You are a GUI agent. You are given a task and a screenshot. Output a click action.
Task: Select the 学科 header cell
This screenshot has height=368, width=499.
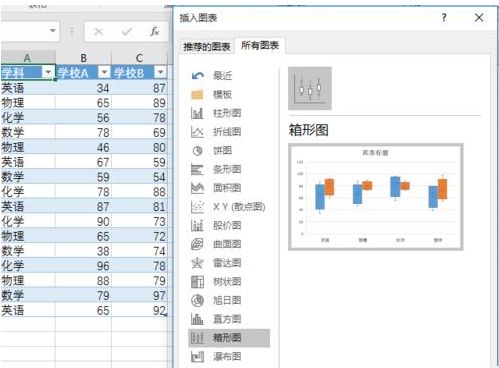tap(28, 72)
